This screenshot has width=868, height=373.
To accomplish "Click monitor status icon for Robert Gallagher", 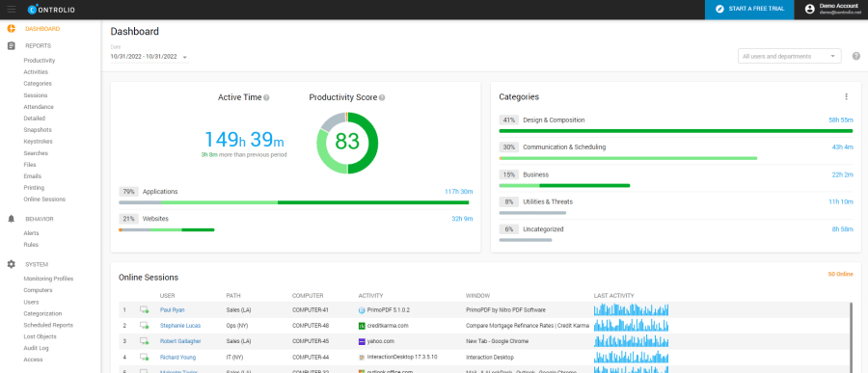I will coord(145,341).
